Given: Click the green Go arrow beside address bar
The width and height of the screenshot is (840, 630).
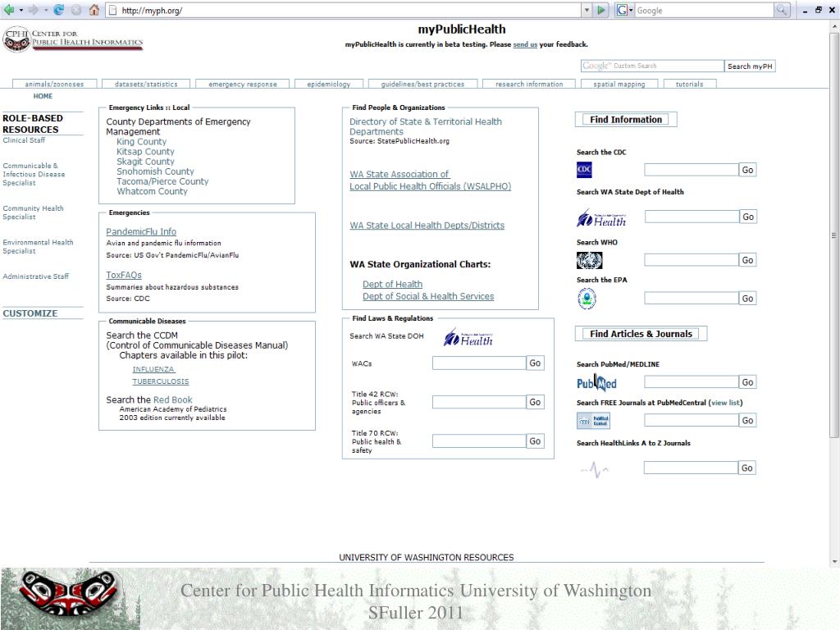Looking at the screenshot, I should tap(601, 10).
